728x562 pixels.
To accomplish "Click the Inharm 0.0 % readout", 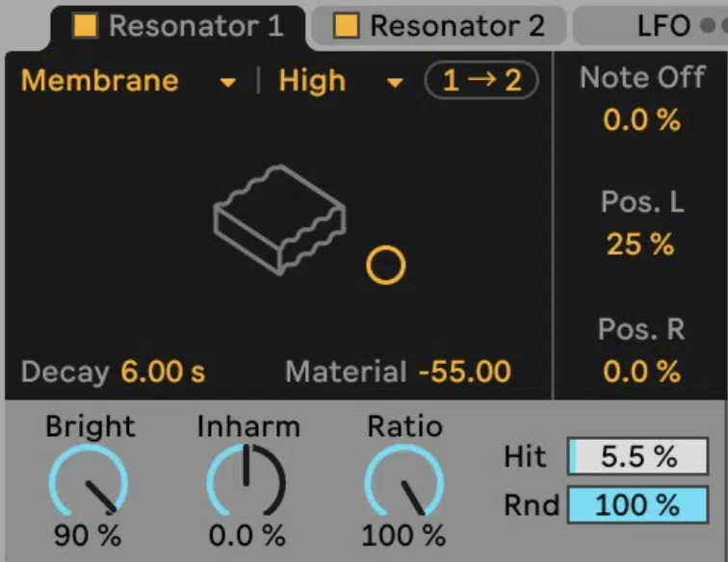I will (247, 536).
